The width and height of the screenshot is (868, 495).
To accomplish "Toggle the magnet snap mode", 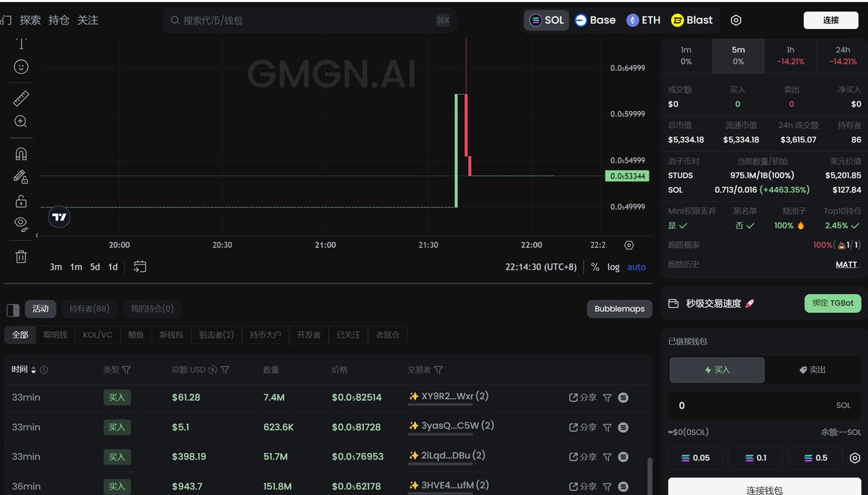I will pyautogui.click(x=21, y=153).
